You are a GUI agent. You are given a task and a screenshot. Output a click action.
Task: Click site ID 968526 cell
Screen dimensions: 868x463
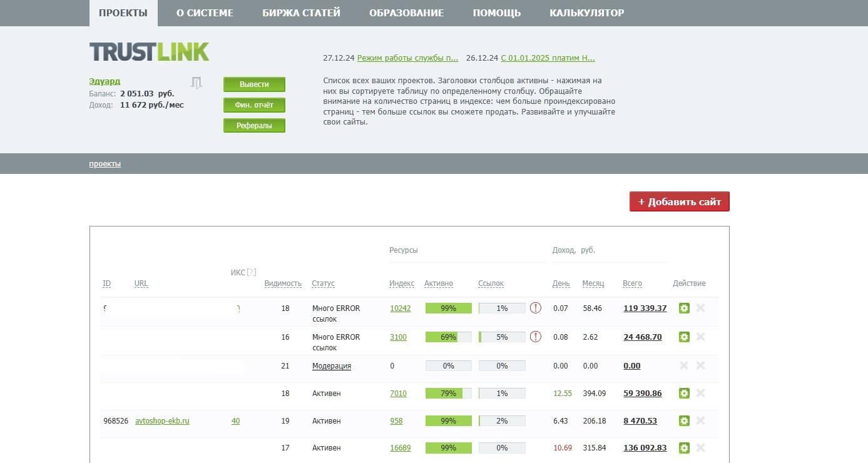click(116, 421)
